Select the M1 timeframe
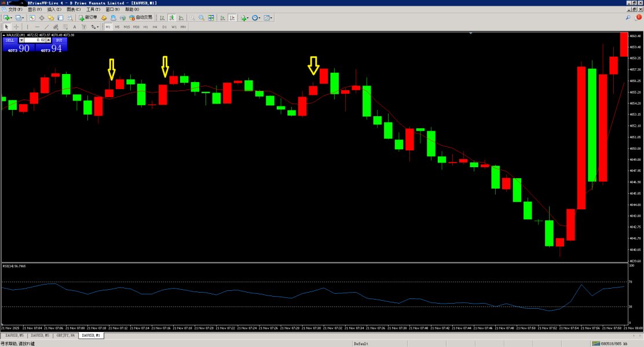 click(x=108, y=27)
